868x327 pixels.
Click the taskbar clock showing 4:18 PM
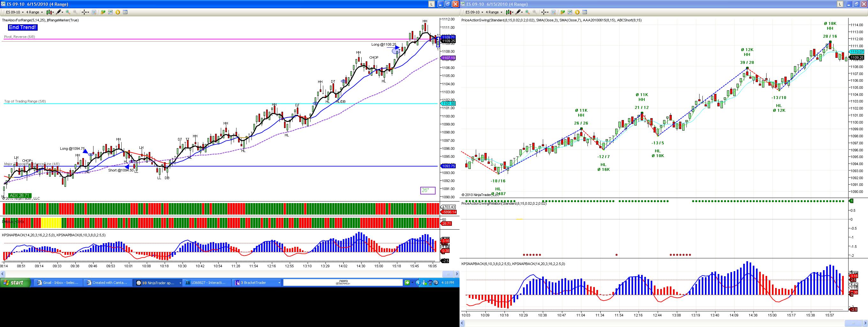[447, 283]
